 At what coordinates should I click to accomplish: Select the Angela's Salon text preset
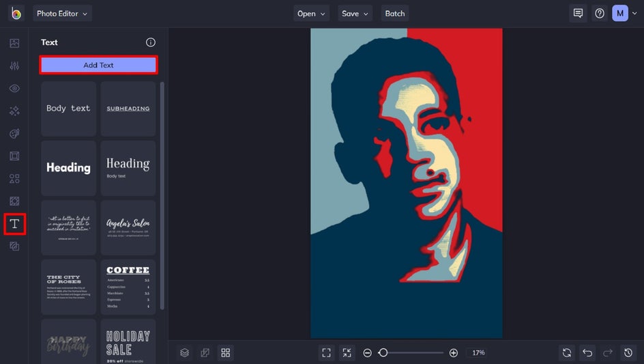[128, 227]
